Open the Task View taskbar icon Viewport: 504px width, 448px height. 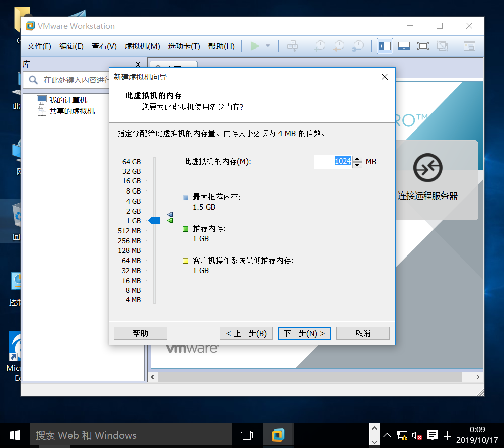tap(247, 435)
